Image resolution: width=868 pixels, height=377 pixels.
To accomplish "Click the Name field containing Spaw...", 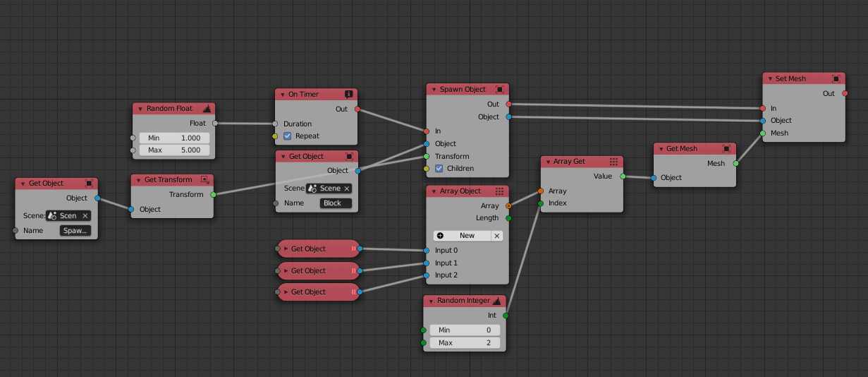I will pyautogui.click(x=75, y=231).
